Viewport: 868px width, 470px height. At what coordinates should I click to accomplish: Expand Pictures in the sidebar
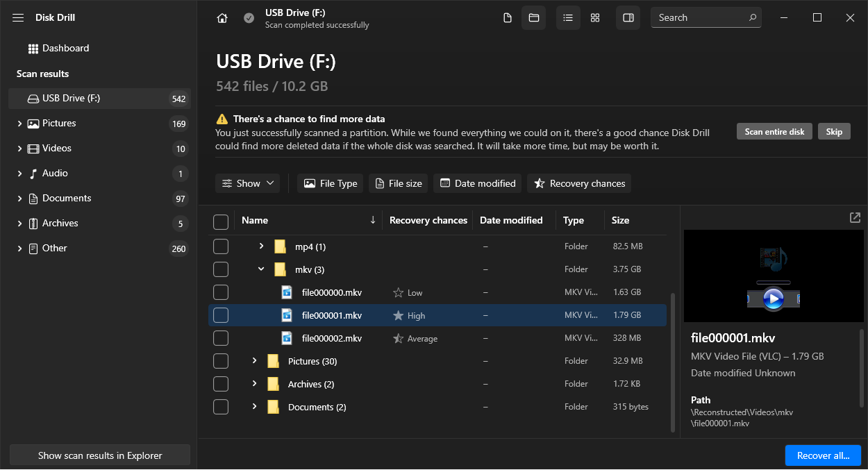click(x=19, y=124)
